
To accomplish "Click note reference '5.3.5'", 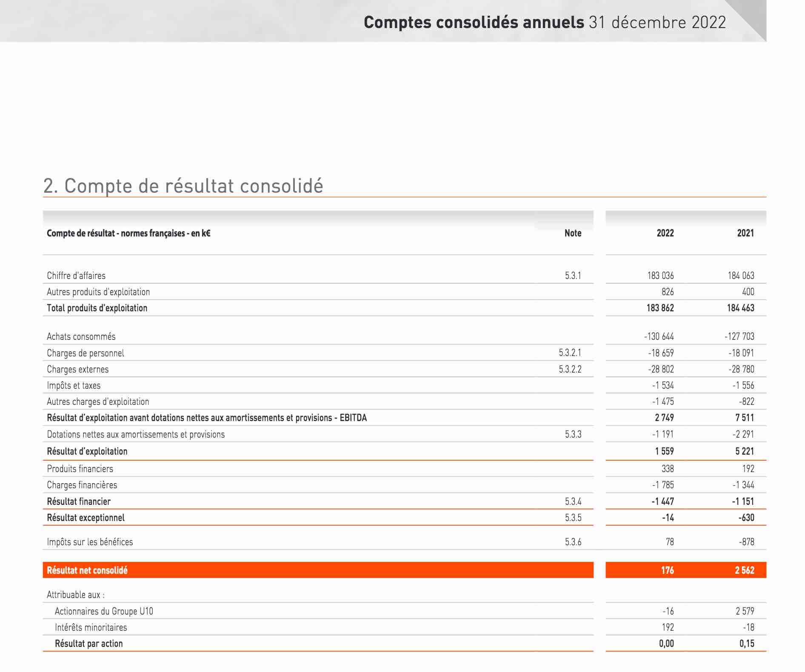I will coord(573,518).
